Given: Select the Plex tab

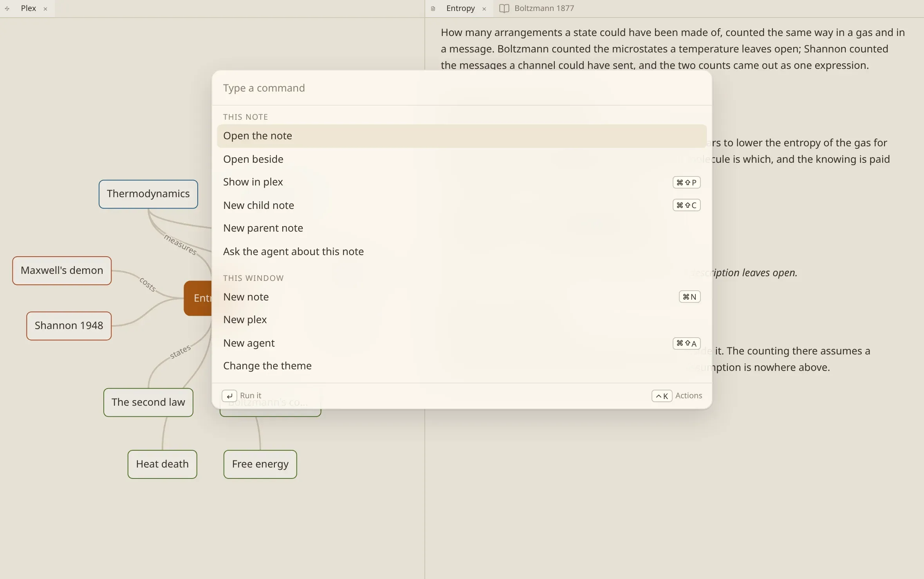Looking at the screenshot, I should click(28, 8).
